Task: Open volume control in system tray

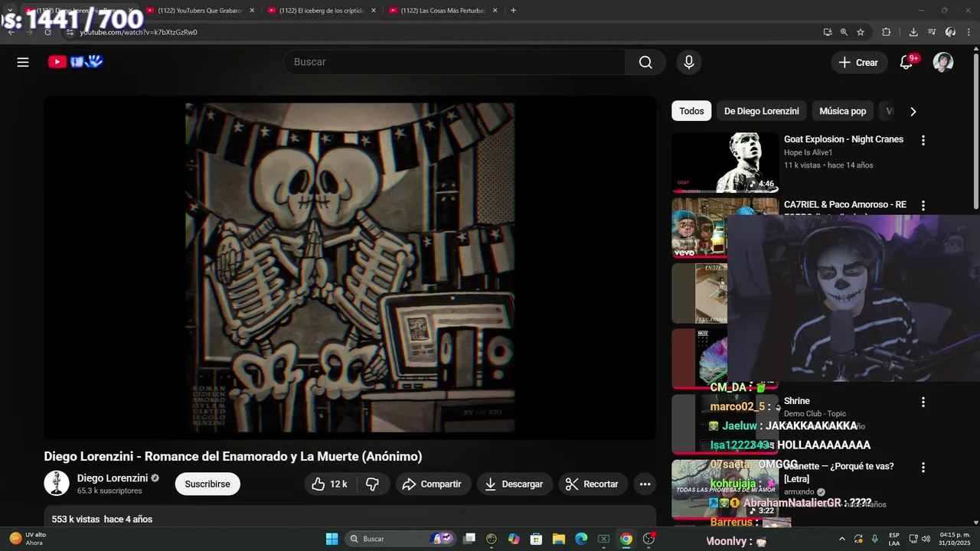Action: [x=926, y=539]
